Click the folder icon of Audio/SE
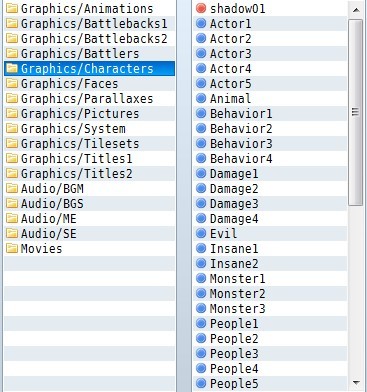The width and height of the screenshot is (367, 392). [12, 233]
